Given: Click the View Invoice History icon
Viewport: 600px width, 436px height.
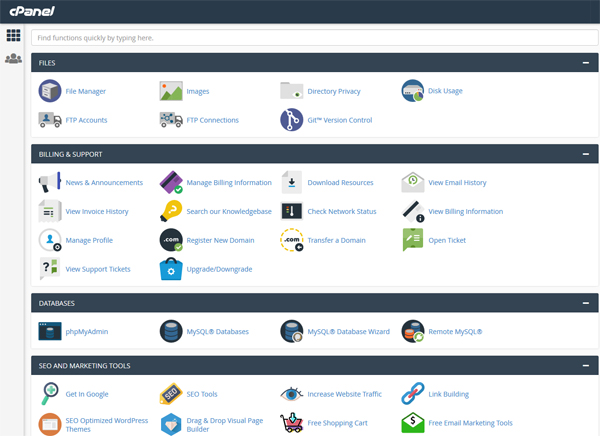Looking at the screenshot, I should (x=50, y=211).
